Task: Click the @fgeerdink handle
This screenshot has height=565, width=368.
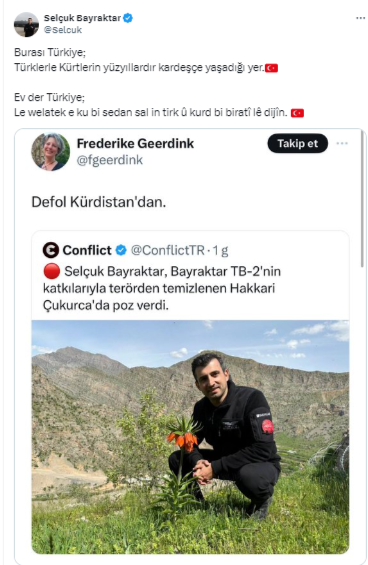Action: point(110,160)
